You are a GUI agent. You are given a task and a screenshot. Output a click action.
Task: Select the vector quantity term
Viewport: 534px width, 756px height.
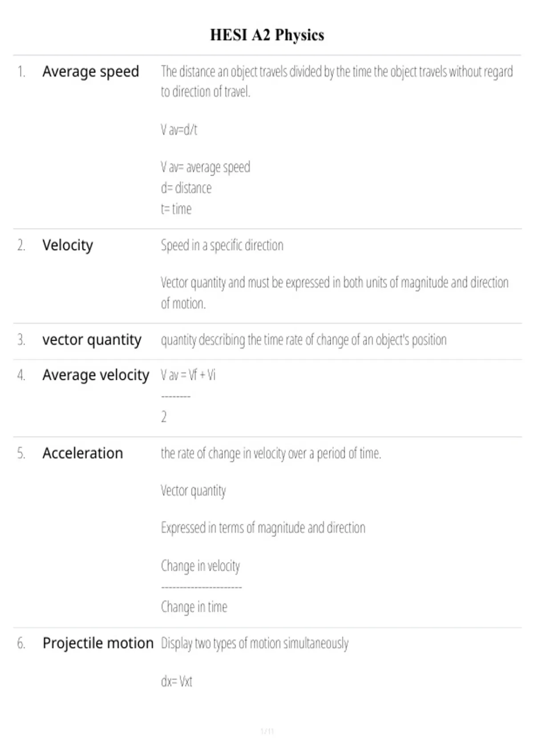[x=92, y=340]
